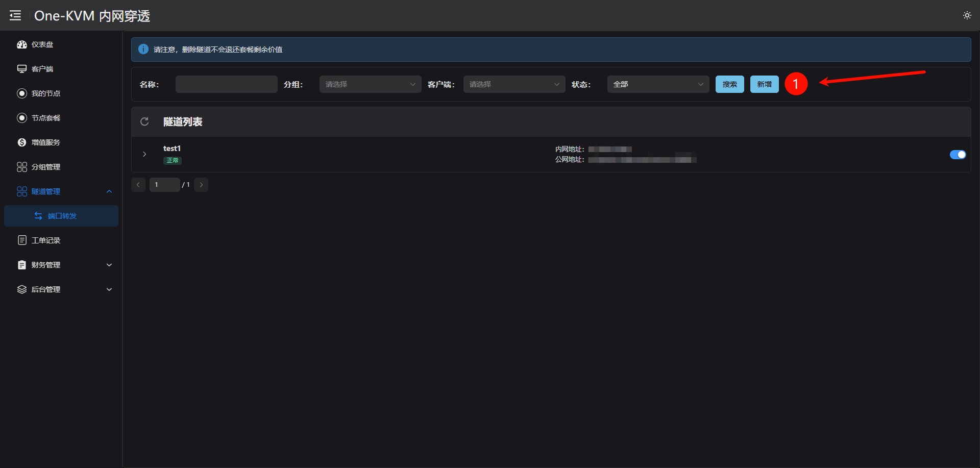Click the 我的节点 sidebar icon
The image size is (980, 468).
pyautogui.click(x=22, y=93)
